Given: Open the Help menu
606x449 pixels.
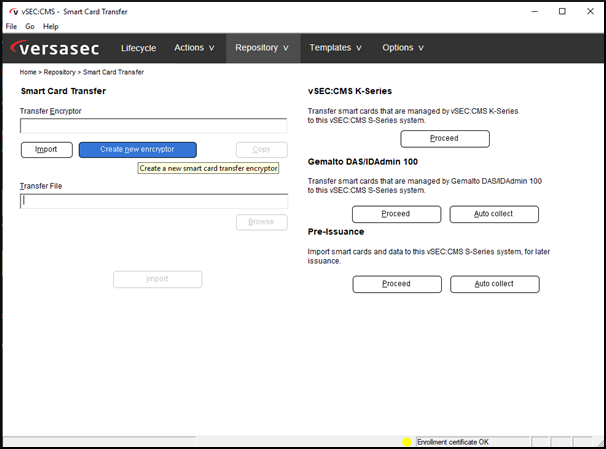Looking at the screenshot, I should (51, 27).
